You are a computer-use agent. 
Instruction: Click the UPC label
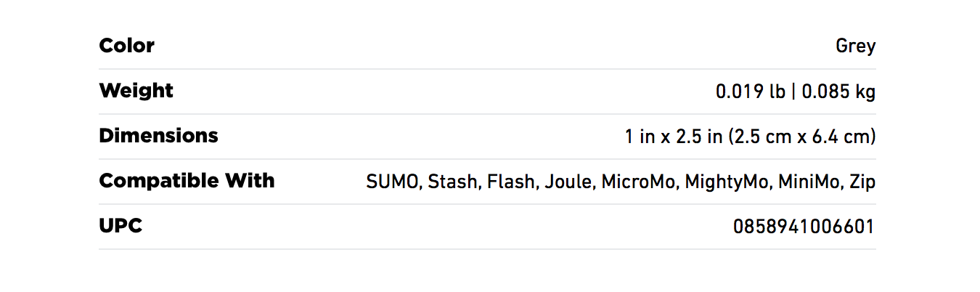[121, 226]
